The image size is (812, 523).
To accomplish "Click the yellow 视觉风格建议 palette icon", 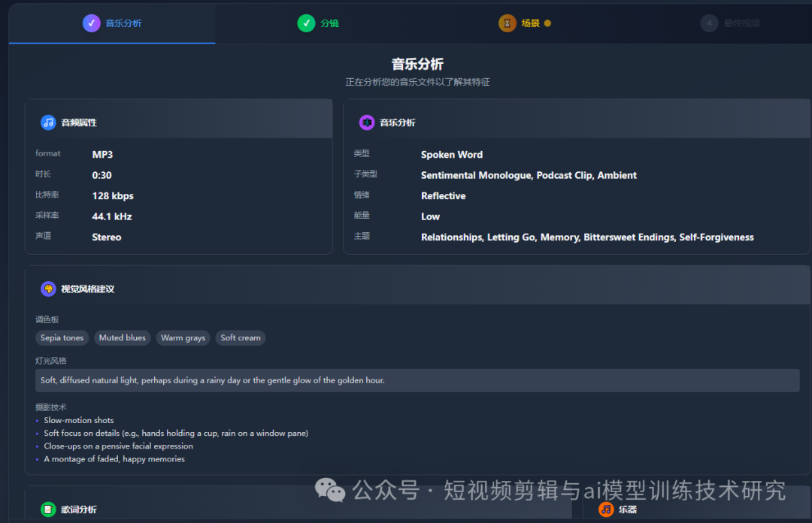I will tap(47, 289).
